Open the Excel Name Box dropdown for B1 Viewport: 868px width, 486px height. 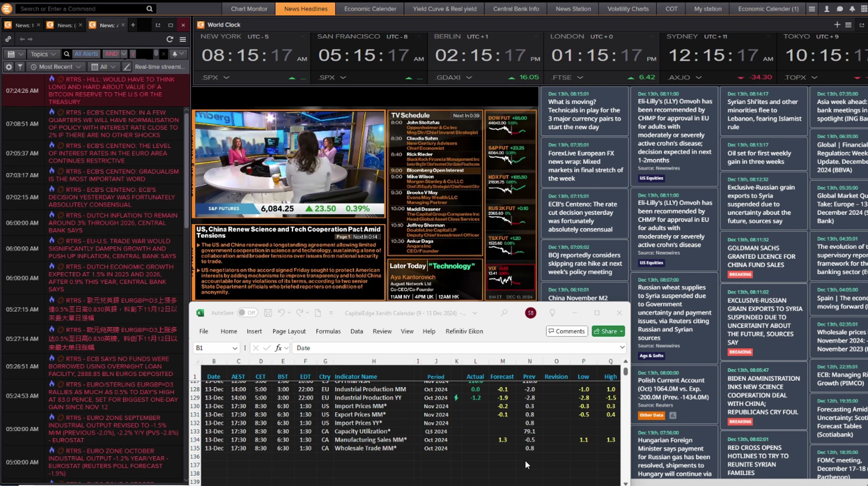pyautogui.click(x=235, y=348)
